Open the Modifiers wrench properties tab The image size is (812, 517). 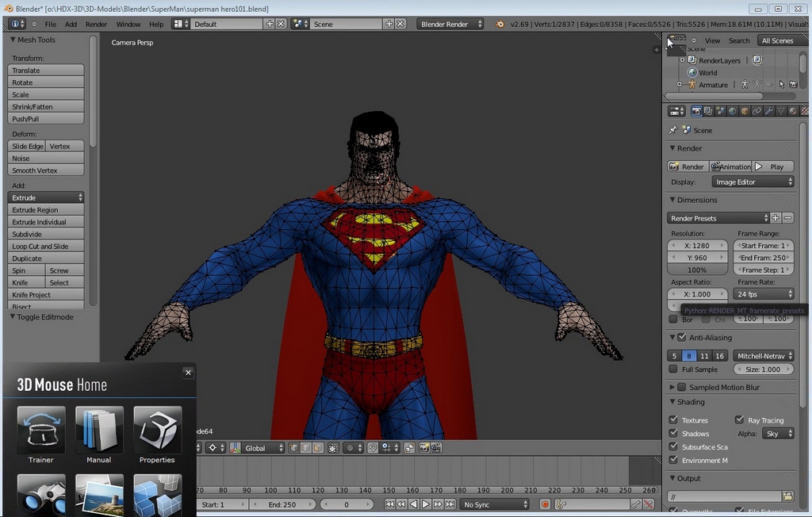(768, 111)
